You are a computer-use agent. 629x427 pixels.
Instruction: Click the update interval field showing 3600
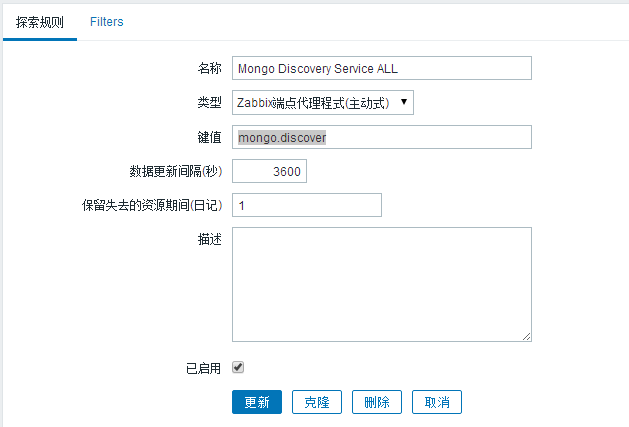269,172
